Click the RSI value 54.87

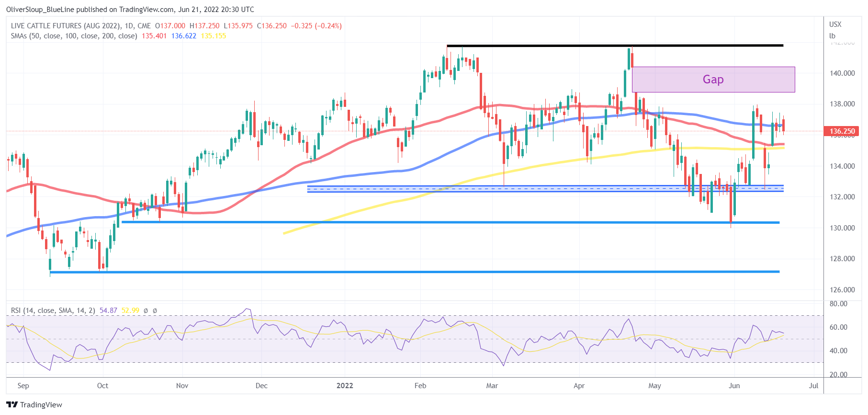[x=108, y=311]
